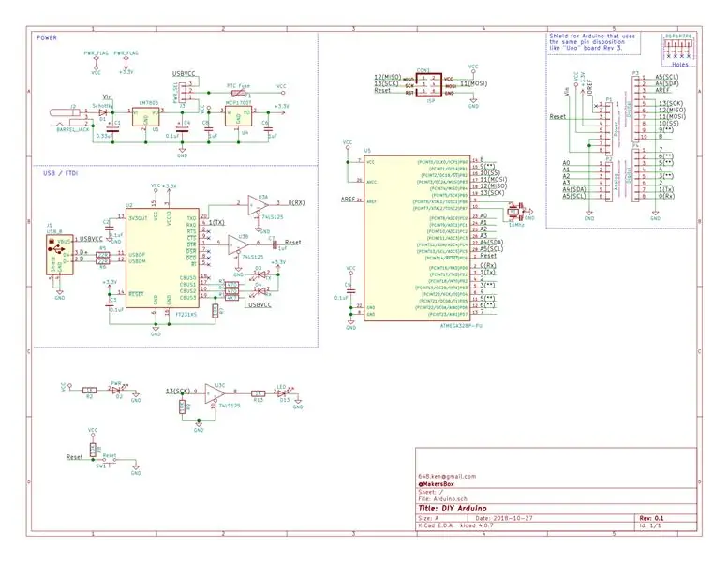Image resolution: width=728 pixels, height=562 pixels.
Task: Select the MCP1700T regulator symbol U4
Action: coord(239,115)
